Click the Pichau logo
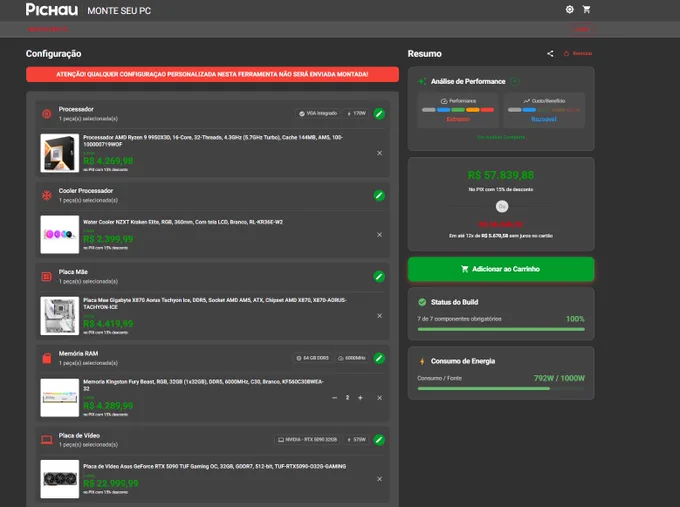The height and width of the screenshot is (507, 680). pyautogui.click(x=52, y=10)
